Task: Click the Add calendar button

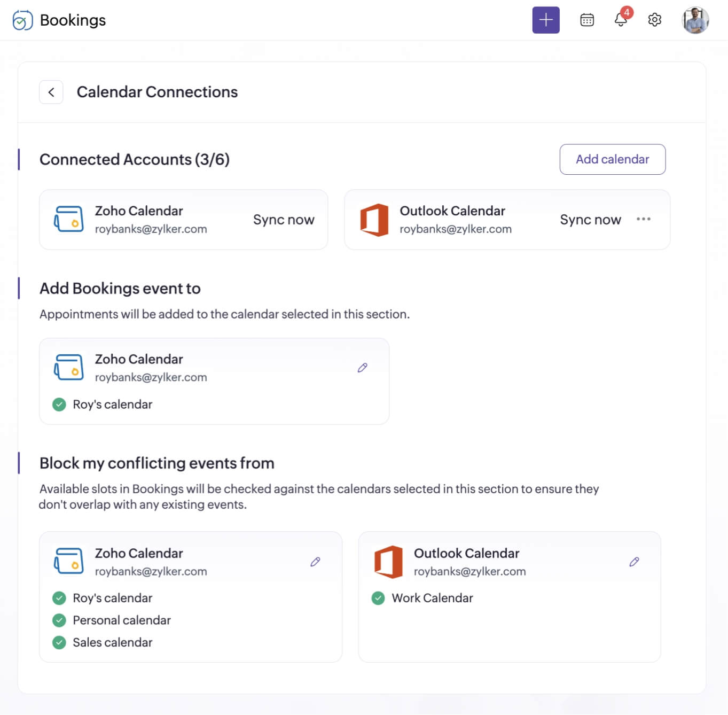Action: tap(612, 159)
